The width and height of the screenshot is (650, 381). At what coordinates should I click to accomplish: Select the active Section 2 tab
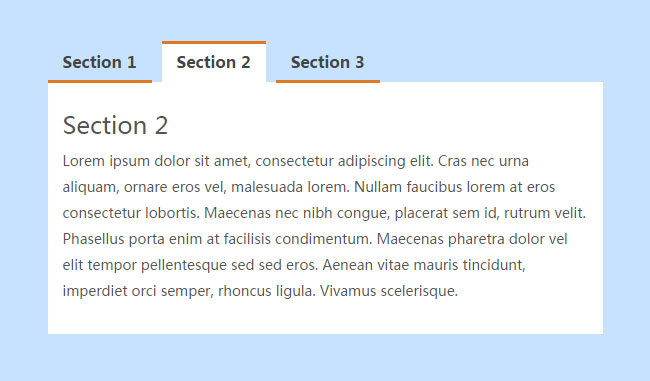[x=214, y=62]
